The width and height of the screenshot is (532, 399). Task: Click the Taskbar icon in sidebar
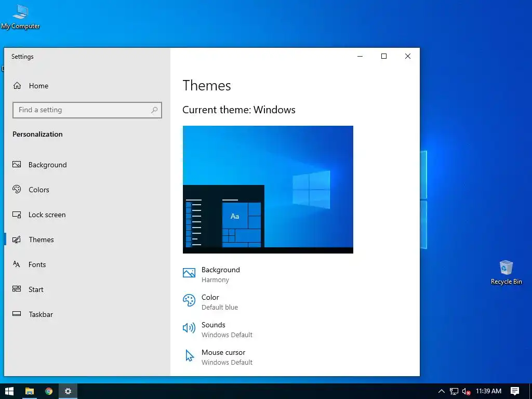point(17,314)
